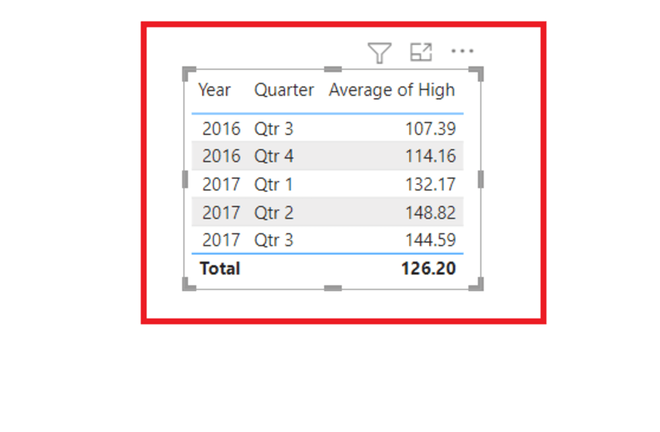660x432 pixels.
Task: Click the 107.39 value cell
Action: tap(430, 128)
